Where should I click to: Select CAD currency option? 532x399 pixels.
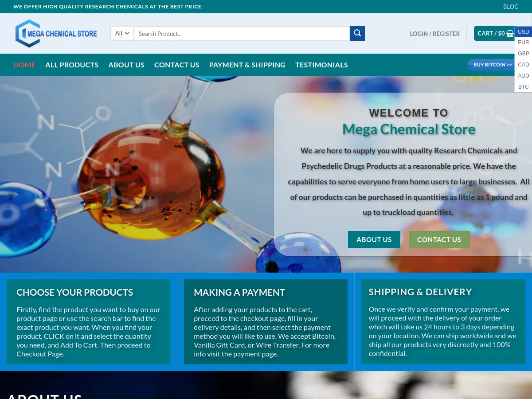tap(523, 64)
